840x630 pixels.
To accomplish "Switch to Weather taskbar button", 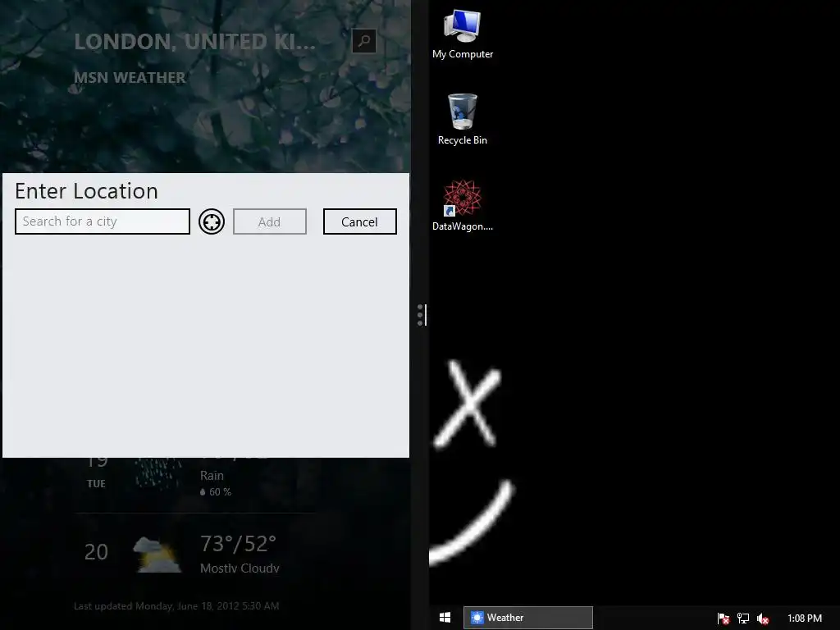I will point(527,617).
